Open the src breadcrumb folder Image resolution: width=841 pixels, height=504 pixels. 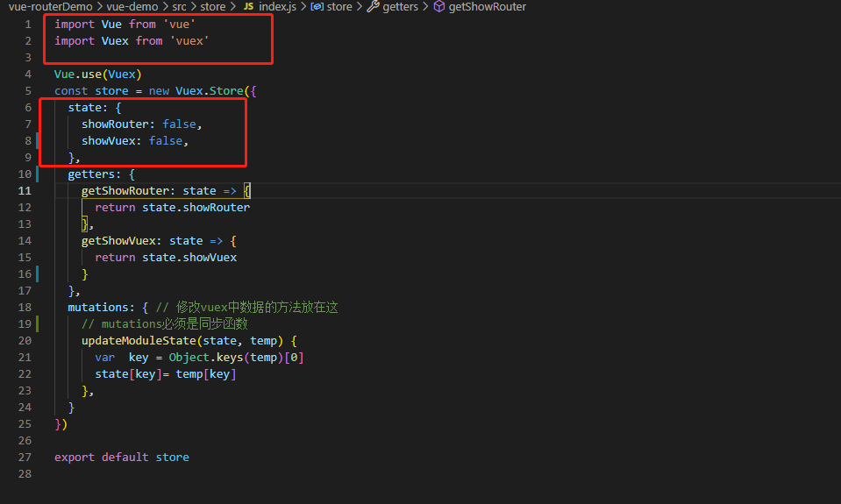(x=179, y=6)
